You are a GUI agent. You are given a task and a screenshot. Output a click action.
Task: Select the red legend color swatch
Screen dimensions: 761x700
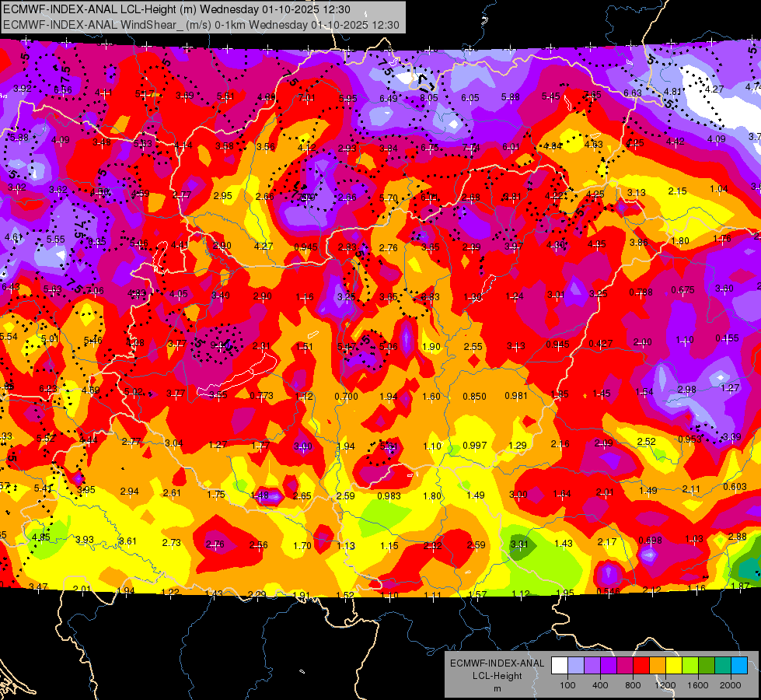pyautogui.click(x=641, y=666)
